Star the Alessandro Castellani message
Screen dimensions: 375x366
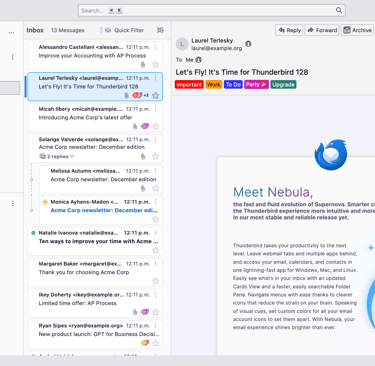point(155,65)
